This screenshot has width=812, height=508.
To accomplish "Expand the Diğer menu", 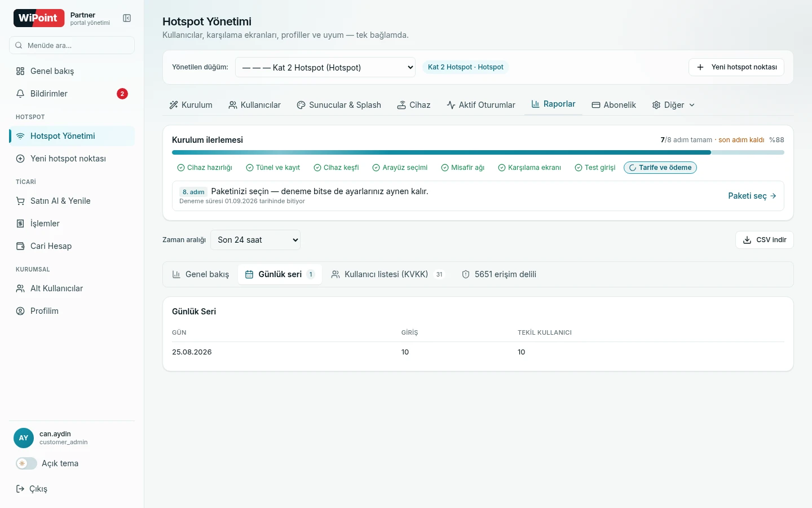I will pos(673,105).
